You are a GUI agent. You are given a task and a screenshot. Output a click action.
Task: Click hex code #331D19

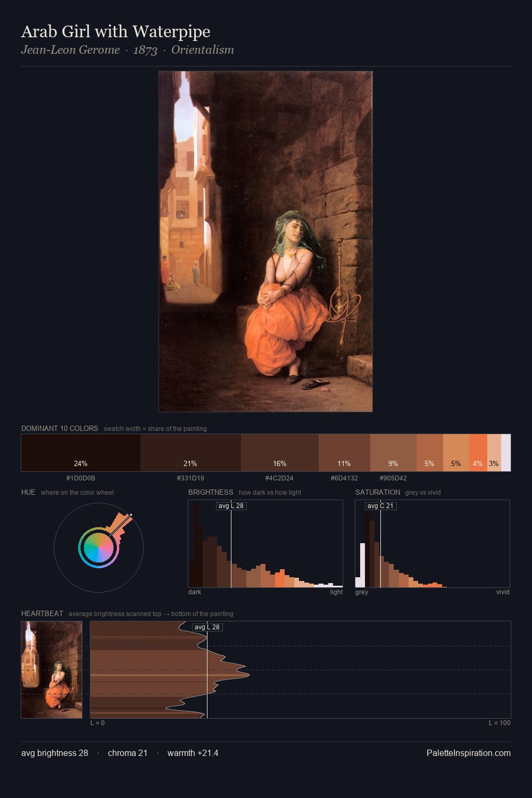190,478
